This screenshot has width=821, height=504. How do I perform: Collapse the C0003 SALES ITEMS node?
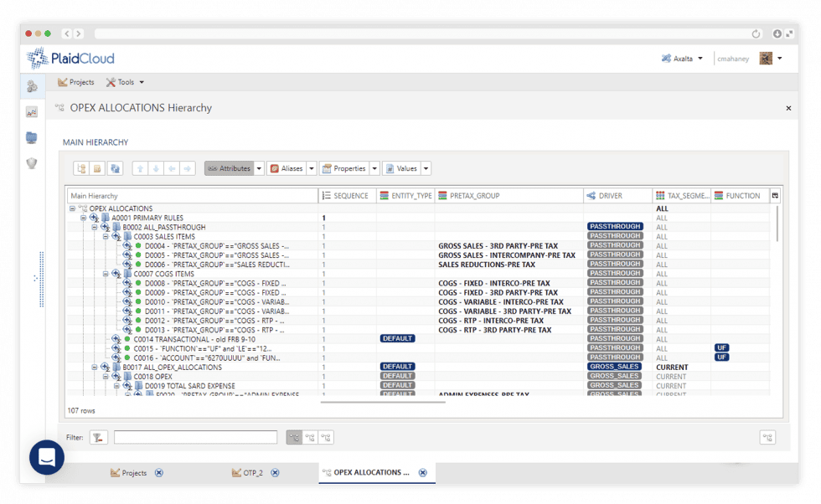[106, 237]
